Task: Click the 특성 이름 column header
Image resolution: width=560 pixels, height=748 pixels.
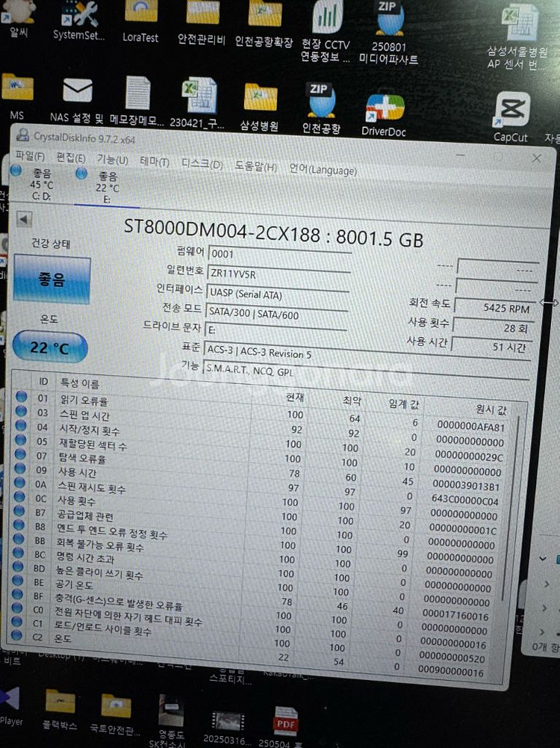Action: pyautogui.click(x=80, y=383)
